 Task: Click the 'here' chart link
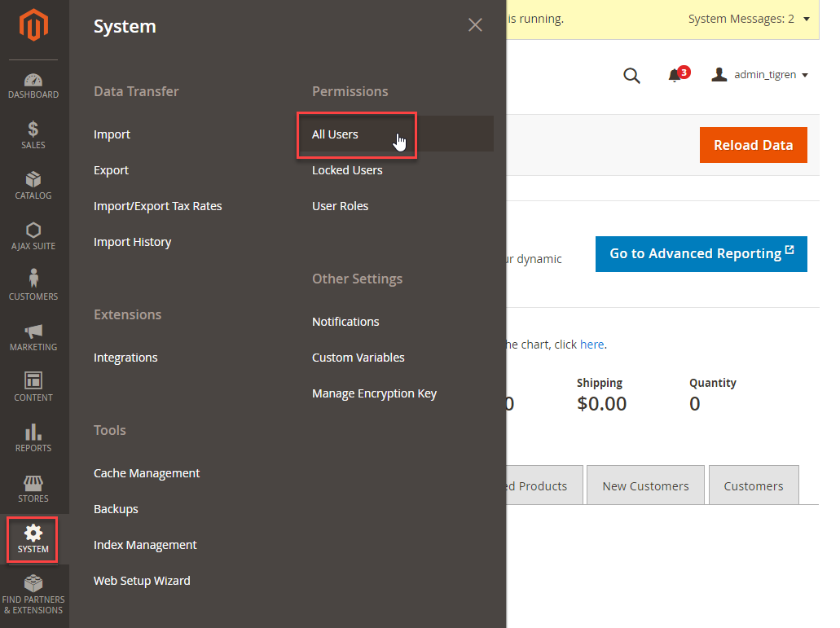click(x=592, y=345)
